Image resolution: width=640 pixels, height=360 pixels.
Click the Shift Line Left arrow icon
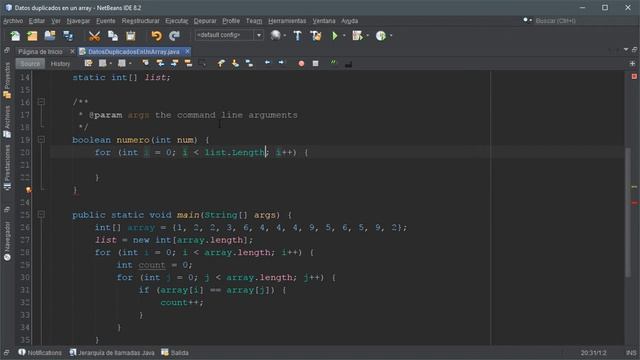pyautogui.click(x=267, y=63)
